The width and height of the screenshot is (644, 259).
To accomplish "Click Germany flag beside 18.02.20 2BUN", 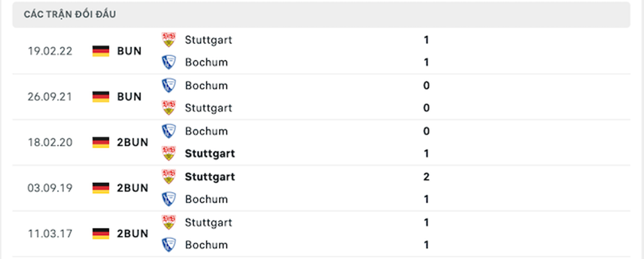I will coord(101,142).
